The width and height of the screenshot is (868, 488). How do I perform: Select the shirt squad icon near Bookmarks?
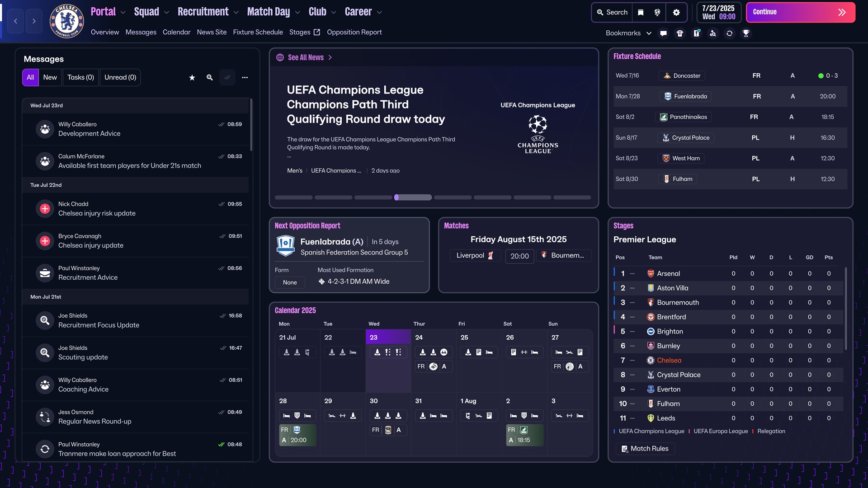click(x=679, y=33)
